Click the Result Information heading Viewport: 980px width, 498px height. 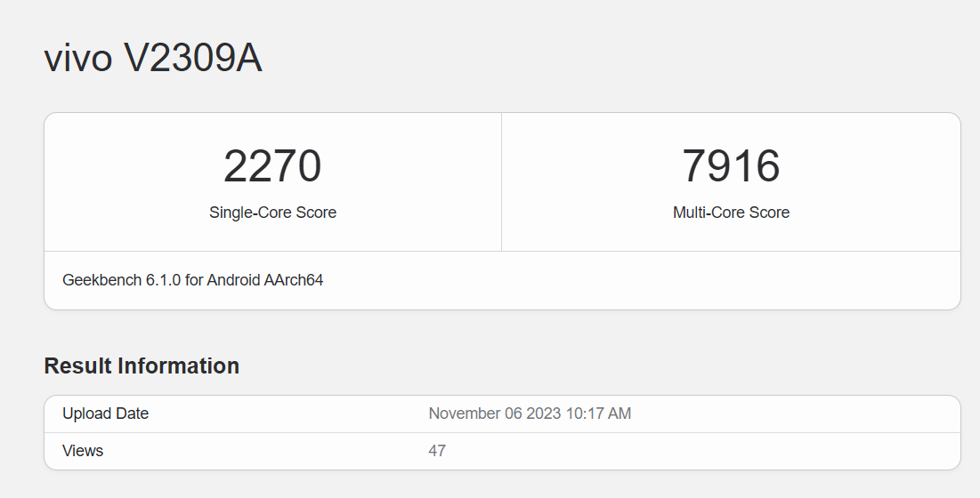pos(142,366)
